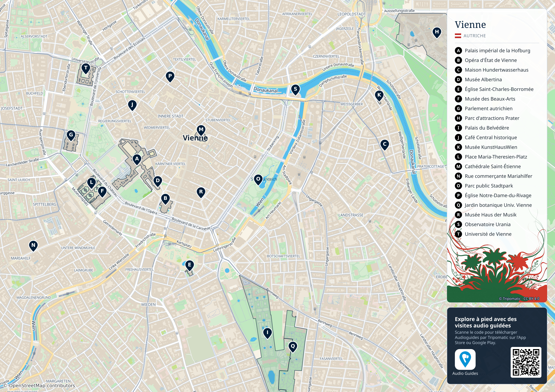Click the Tripomatic CC BY 4.0 credit
The width and height of the screenshot is (555, 392).
click(x=519, y=299)
